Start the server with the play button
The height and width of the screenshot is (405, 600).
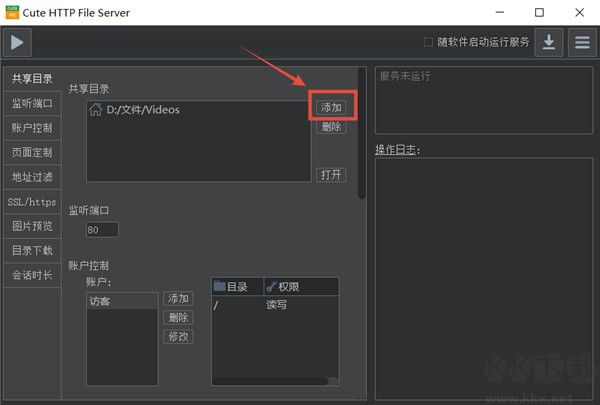click(x=18, y=42)
